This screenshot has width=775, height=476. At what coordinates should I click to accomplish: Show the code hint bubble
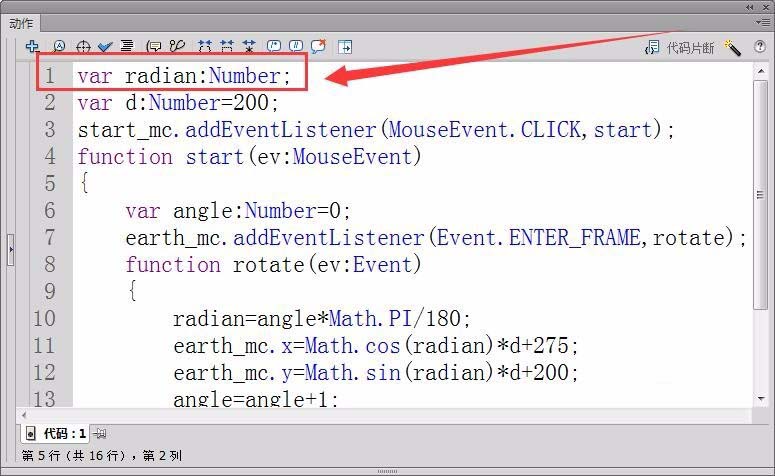[154, 46]
